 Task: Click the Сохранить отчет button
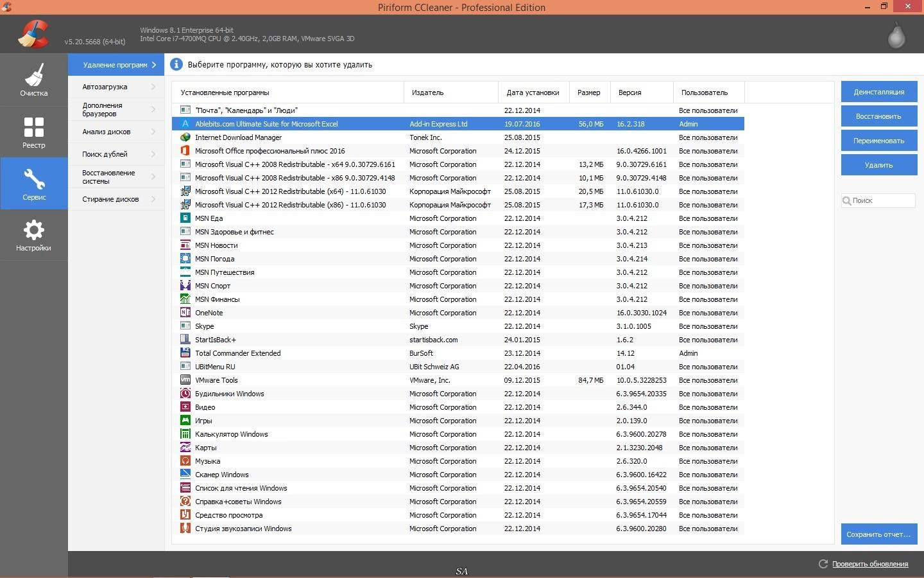(x=879, y=534)
